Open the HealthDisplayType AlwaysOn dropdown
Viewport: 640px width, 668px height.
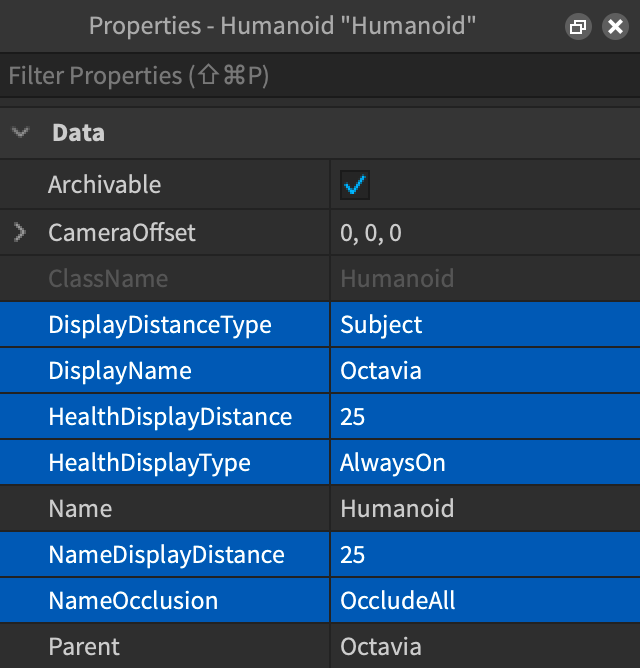coord(484,463)
